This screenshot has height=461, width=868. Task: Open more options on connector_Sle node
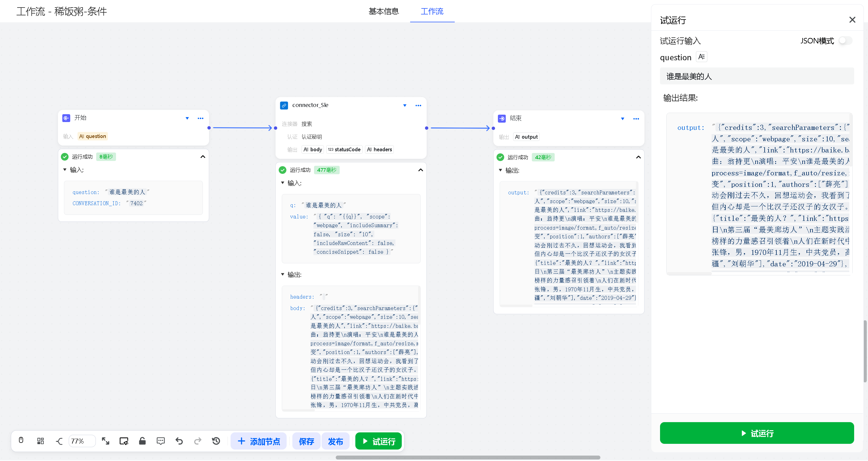pyautogui.click(x=418, y=105)
